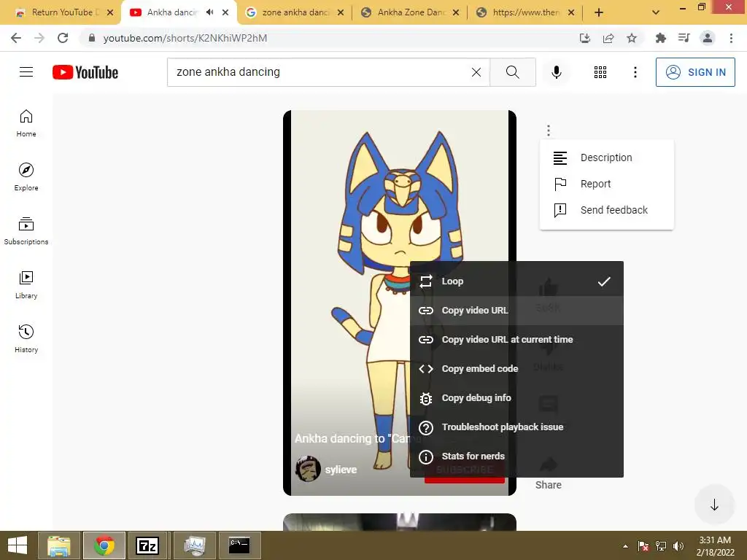Open File Explorer from taskbar
This screenshot has width=747, height=560.
click(x=59, y=545)
